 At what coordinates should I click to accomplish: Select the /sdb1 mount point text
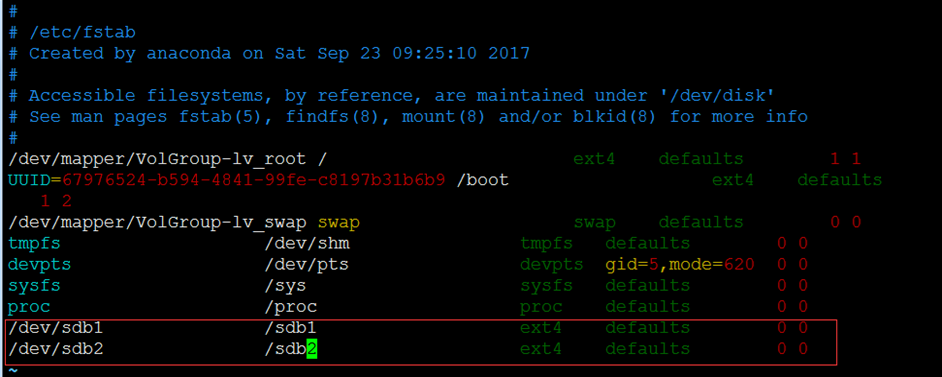coord(291,328)
